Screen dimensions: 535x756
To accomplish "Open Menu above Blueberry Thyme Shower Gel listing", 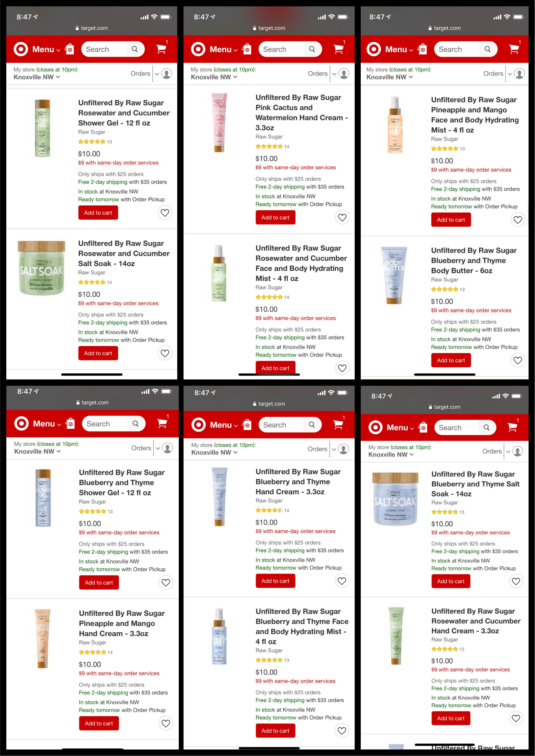I will 47,424.
